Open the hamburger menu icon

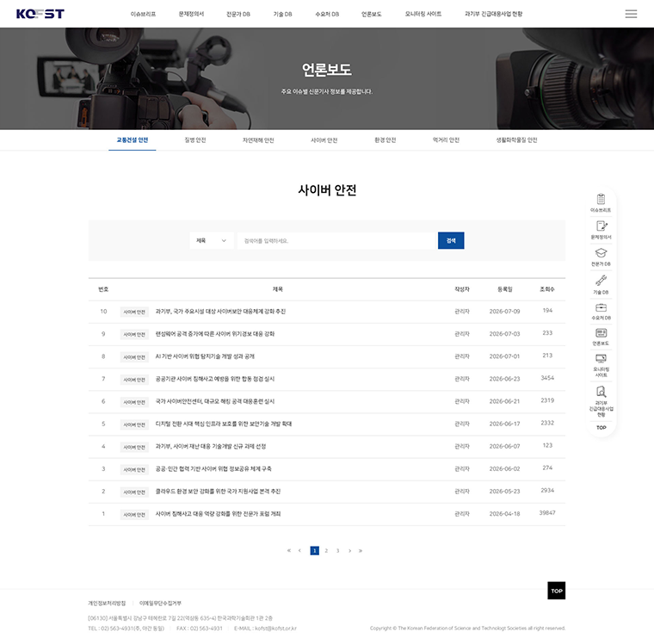[x=631, y=14]
